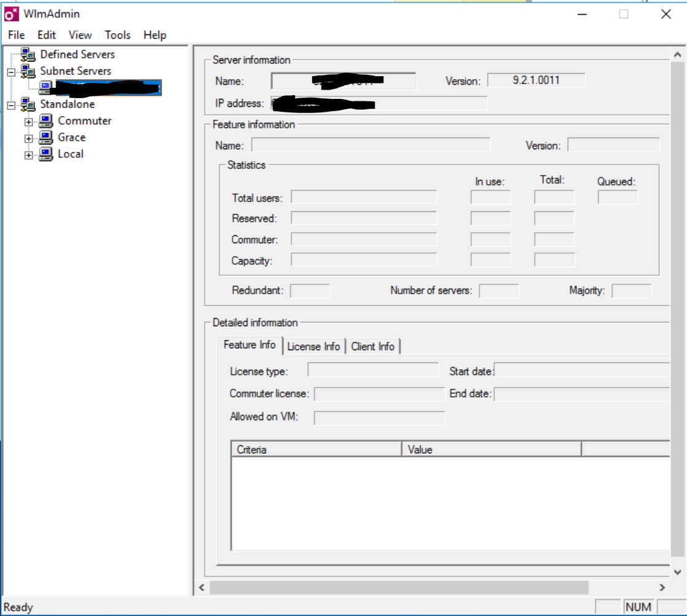This screenshot has height=616, width=687.
Task: Select the Grace tree item
Action: 72,138
